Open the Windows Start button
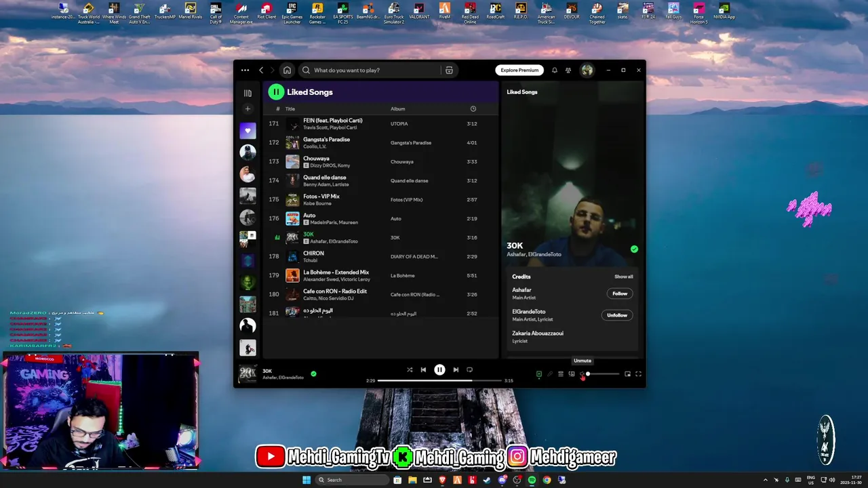This screenshot has width=868, height=488. pos(307,480)
